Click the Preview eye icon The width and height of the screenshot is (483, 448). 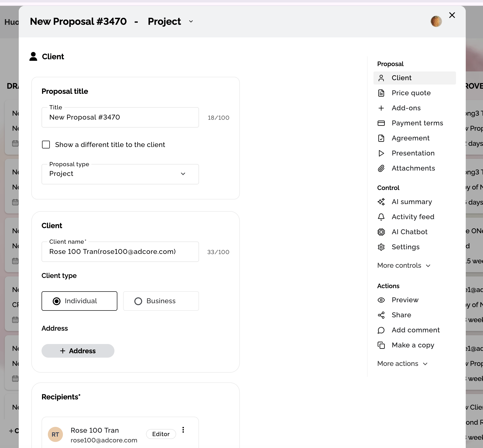pos(381,300)
